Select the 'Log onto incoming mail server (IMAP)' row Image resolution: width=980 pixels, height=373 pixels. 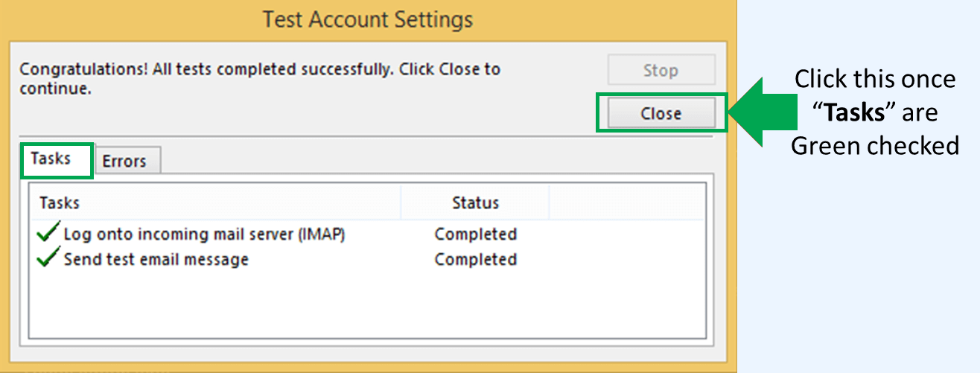[x=204, y=235]
